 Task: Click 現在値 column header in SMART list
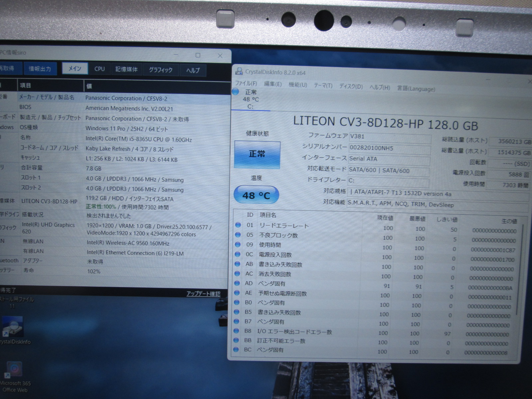pos(385,218)
